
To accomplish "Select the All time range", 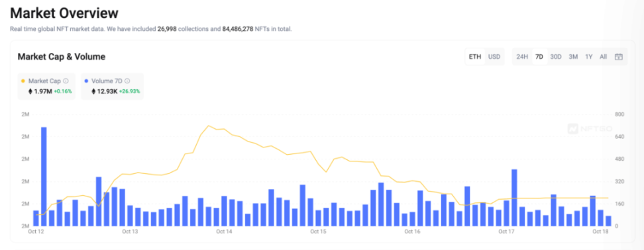I will click(603, 57).
